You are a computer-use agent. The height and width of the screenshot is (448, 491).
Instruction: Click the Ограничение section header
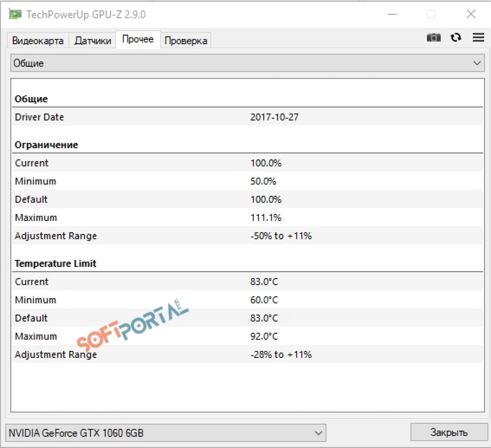46,145
